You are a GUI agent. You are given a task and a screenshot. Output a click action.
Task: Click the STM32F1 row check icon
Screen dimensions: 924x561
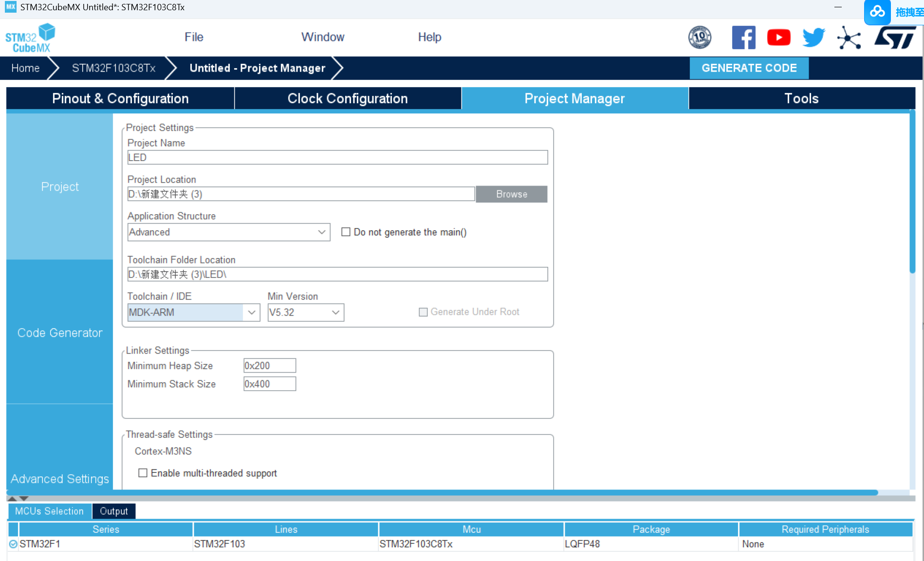click(13, 544)
